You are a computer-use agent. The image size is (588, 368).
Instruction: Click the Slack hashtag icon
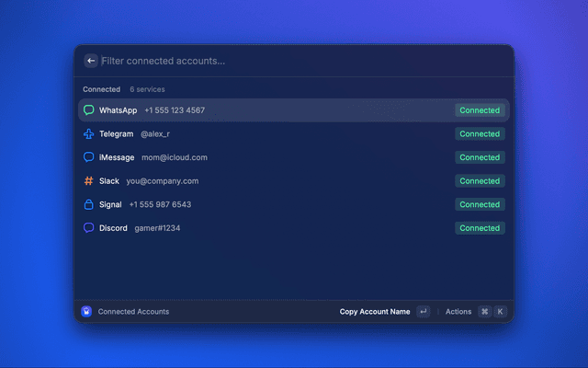click(89, 181)
